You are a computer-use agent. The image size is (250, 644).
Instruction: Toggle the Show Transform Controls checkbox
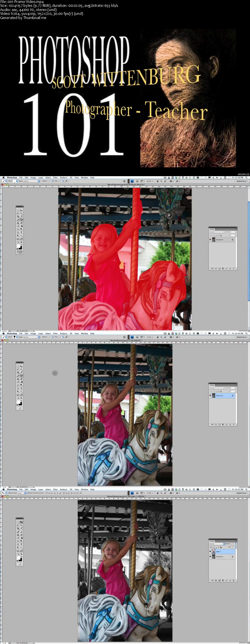click(x=28, y=493)
